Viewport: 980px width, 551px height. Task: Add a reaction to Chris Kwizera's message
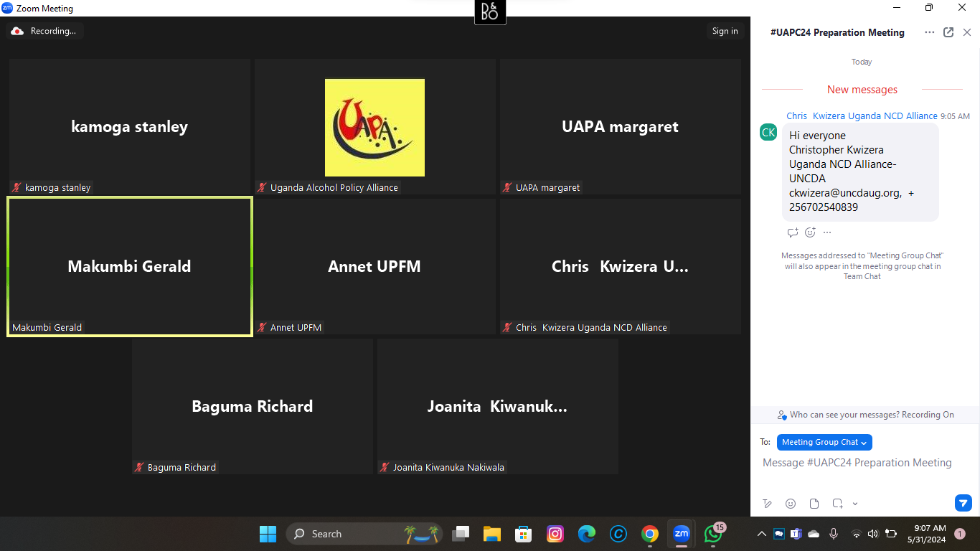pyautogui.click(x=810, y=232)
